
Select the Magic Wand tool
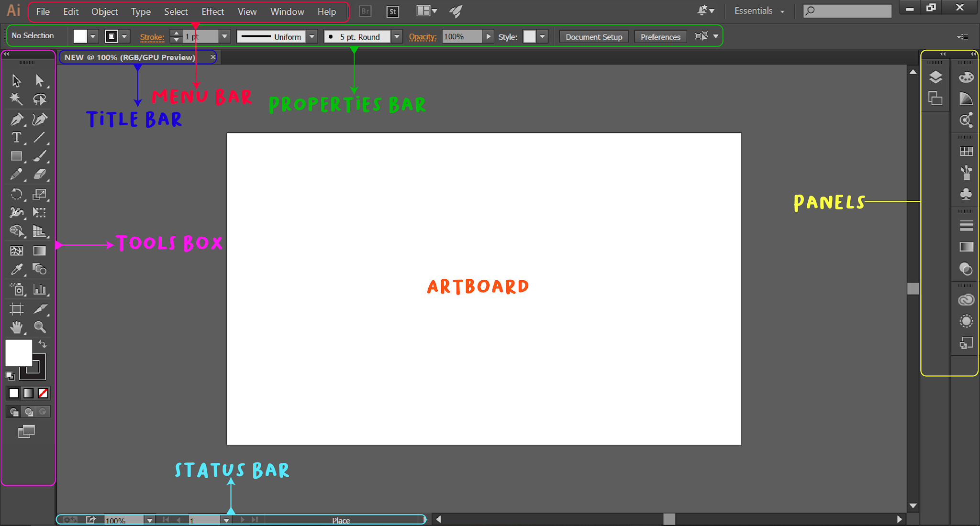(x=16, y=99)
